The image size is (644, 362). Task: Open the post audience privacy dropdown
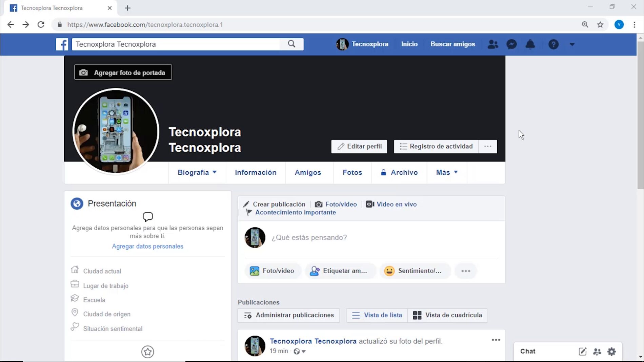[300, 352]
